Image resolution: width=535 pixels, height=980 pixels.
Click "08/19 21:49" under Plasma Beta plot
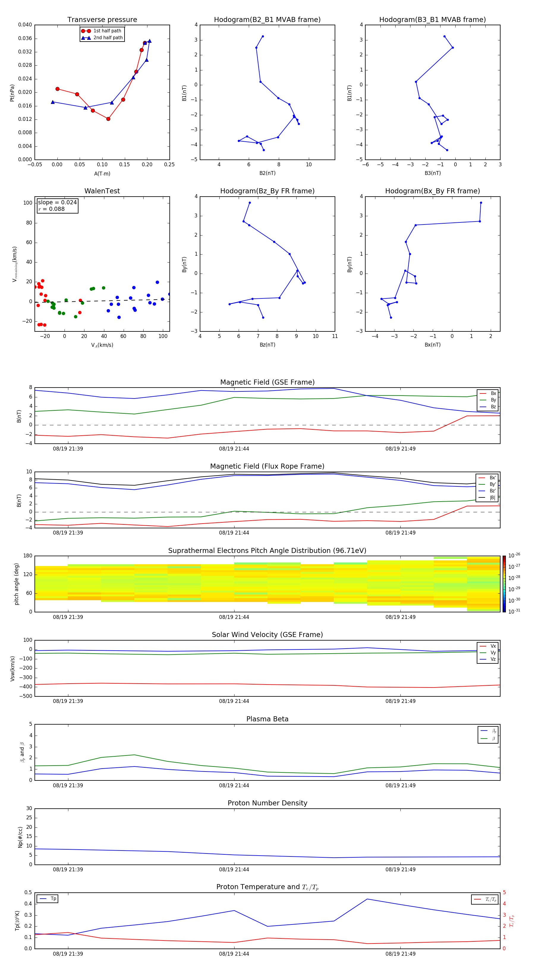click(x=400, y=785)
